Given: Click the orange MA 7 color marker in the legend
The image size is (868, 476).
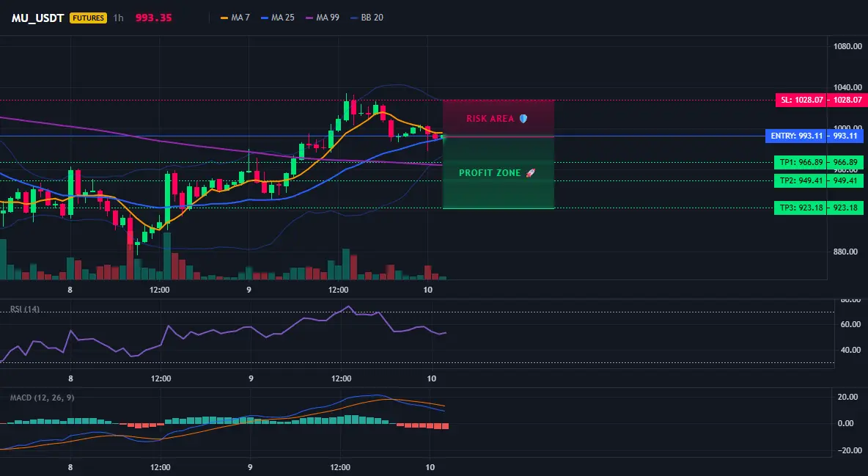Looking at the screenshot, I should (225, 18).
